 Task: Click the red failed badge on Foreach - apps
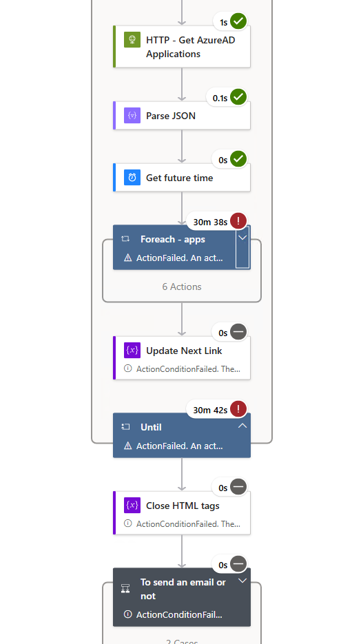coord(238,221)
